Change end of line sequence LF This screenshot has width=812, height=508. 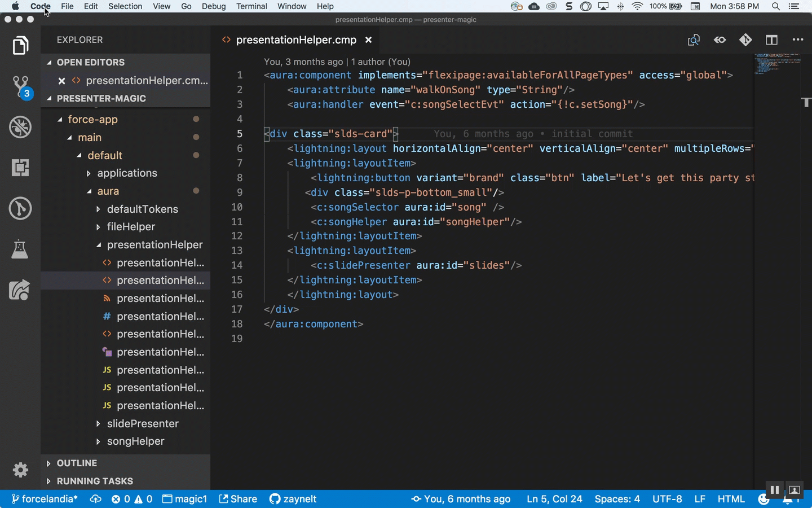[x=700, y=499]
